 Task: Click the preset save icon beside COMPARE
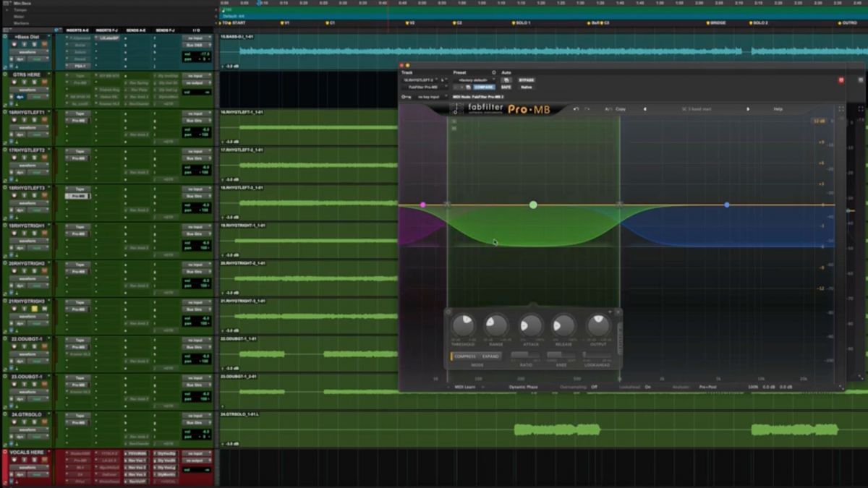click(x=467, y=87)
